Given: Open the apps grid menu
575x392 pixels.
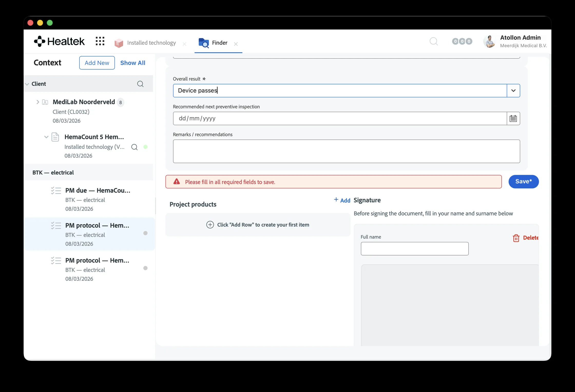Looking at the screenshot, I should [x=100, y=41].
